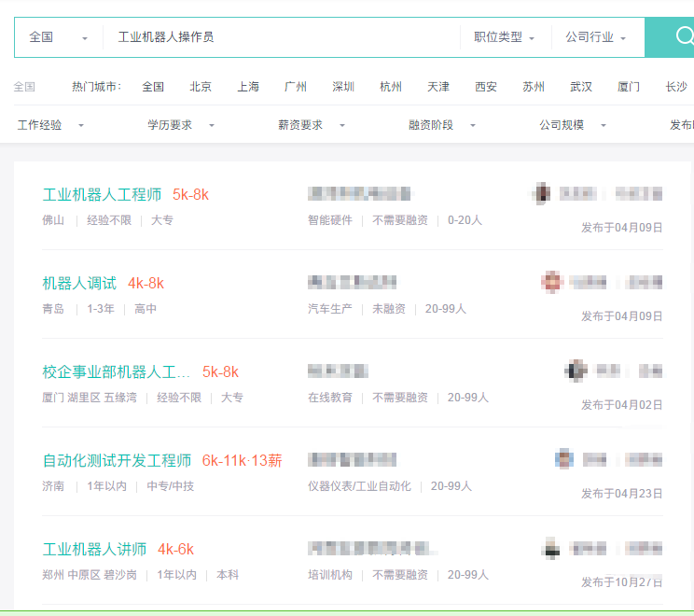Viewport: 694px width, 616px height.
Task: Expand the 职位类型 dropdown
Action: 504,37
